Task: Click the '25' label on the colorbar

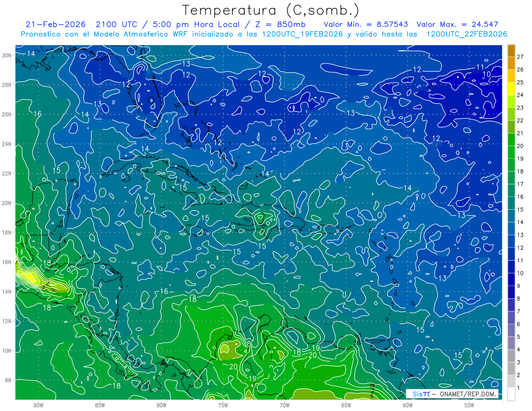Action: (520, 82)
